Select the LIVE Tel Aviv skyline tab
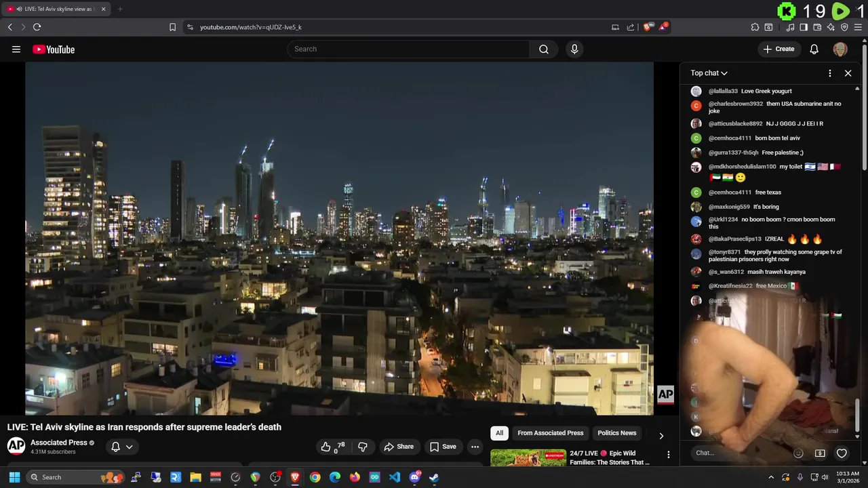 point(57,9)
